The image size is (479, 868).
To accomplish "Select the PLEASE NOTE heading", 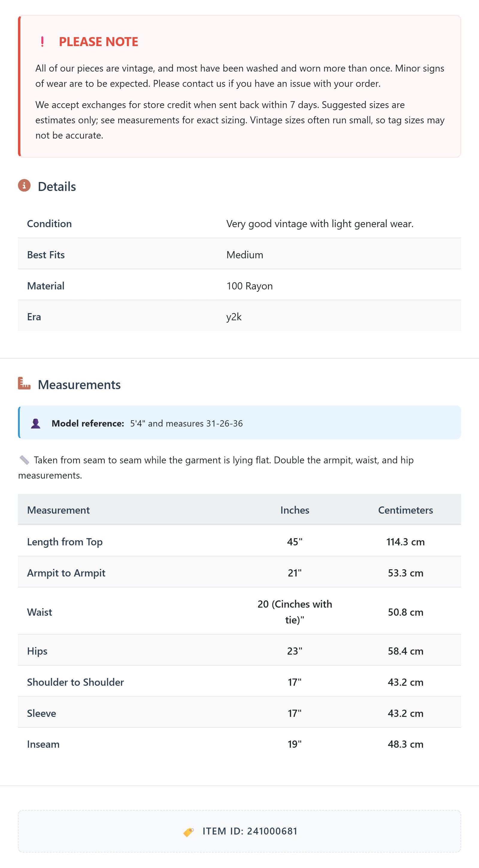I will [x=98, y=41].
